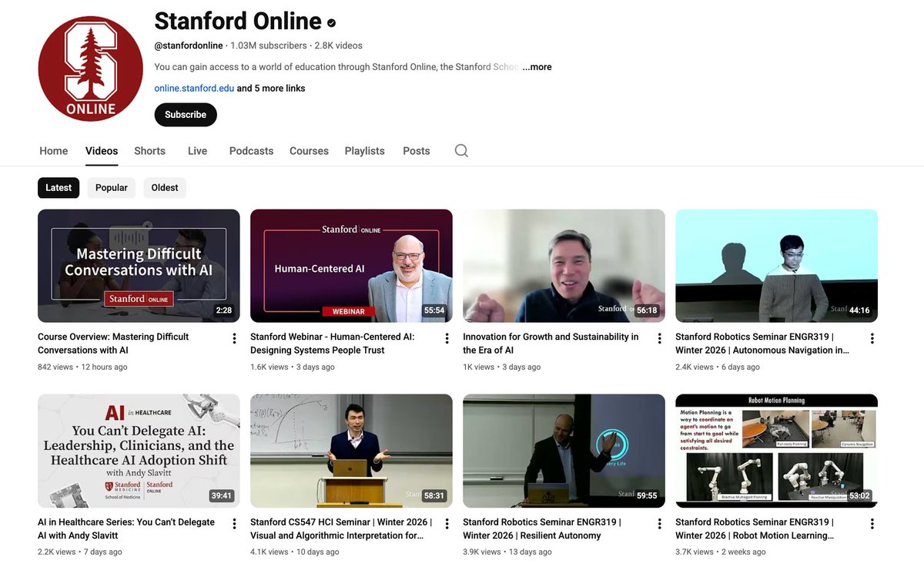This screenshot has width=924, height=567.
Task: Open options menu for Human-Centered AI webinar video
Action: pyautogui.click(x=447, y=338)
